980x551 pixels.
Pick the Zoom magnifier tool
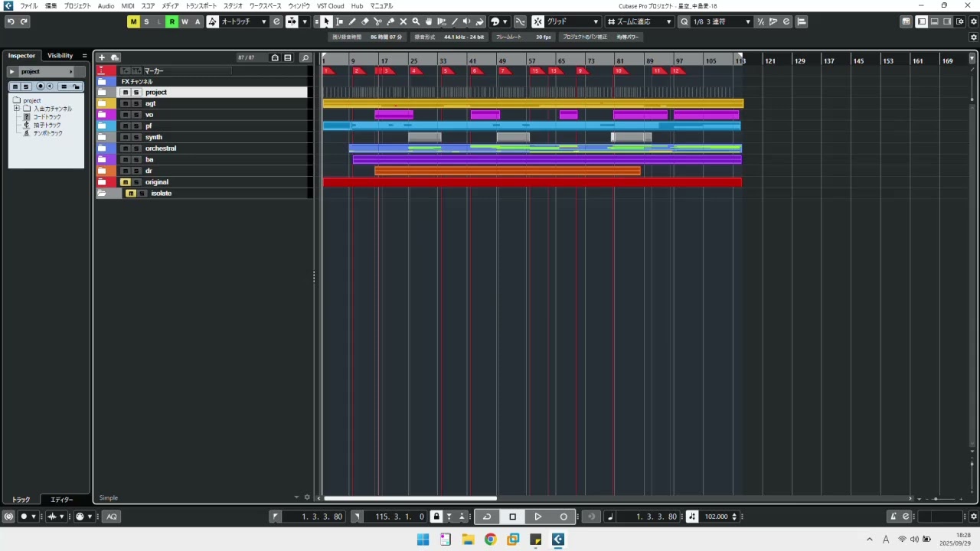point(416,21)
